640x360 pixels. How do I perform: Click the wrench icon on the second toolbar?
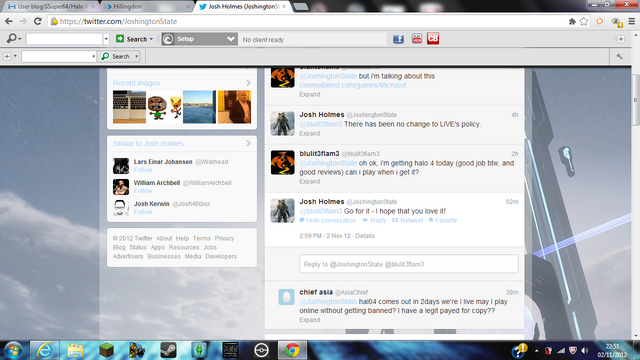pyautogui.click(x=620, y=56)
